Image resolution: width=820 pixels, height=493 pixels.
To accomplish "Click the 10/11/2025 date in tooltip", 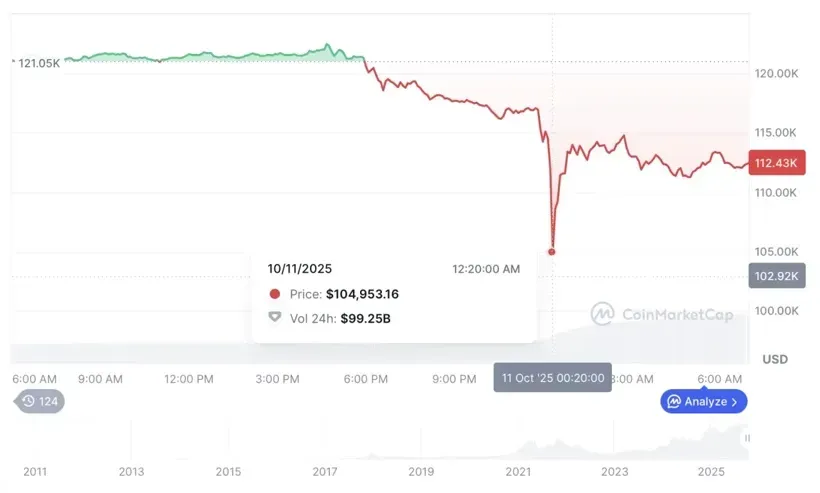I will click(299, 268).
